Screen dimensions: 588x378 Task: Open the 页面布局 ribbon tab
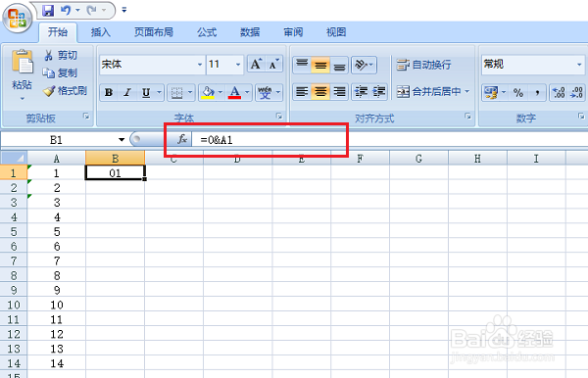(154, 32)
